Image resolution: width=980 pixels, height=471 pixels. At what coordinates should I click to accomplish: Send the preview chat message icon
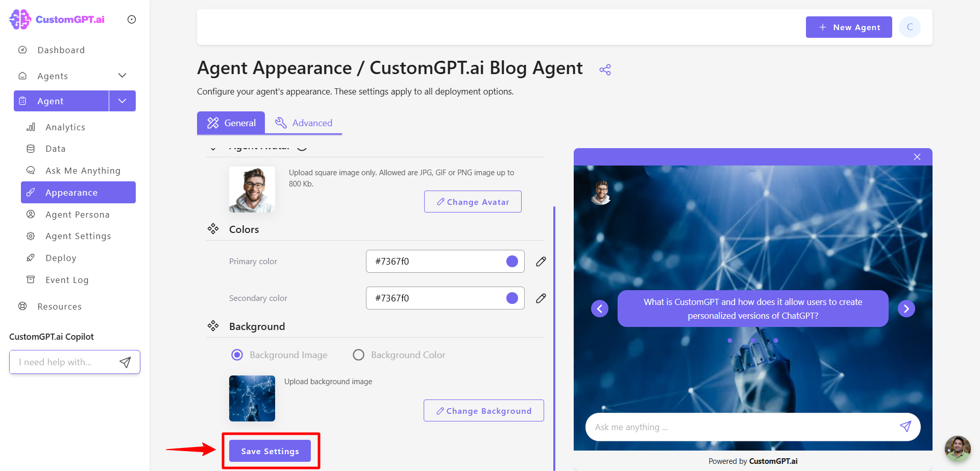click(x=905, y=427)
